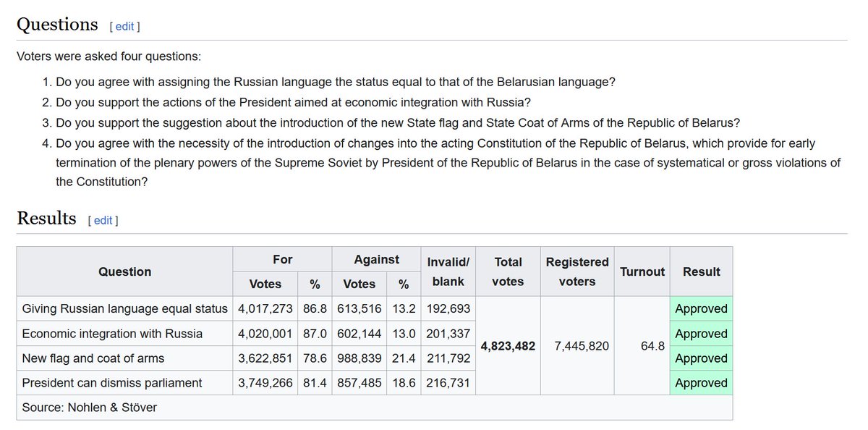
Task: Click the President can dismiss parliament cell
Action: [124, 383]
